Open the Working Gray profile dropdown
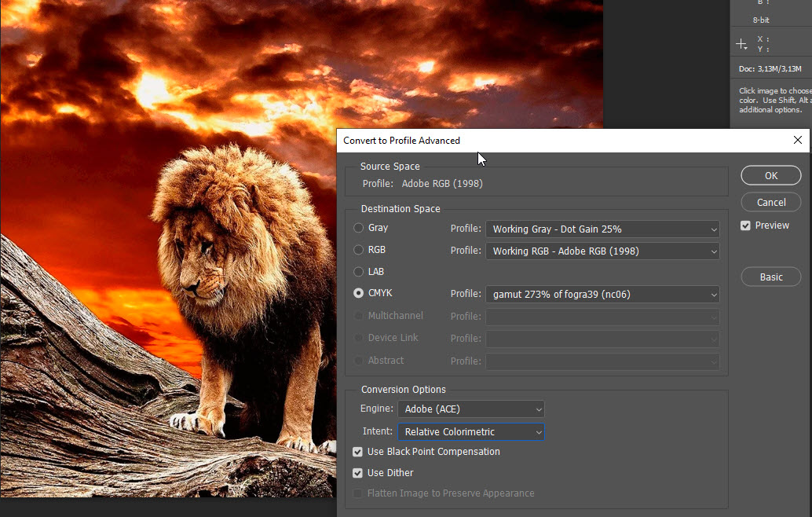The height and width of the screenshot is (517, 812). point(602,229)
